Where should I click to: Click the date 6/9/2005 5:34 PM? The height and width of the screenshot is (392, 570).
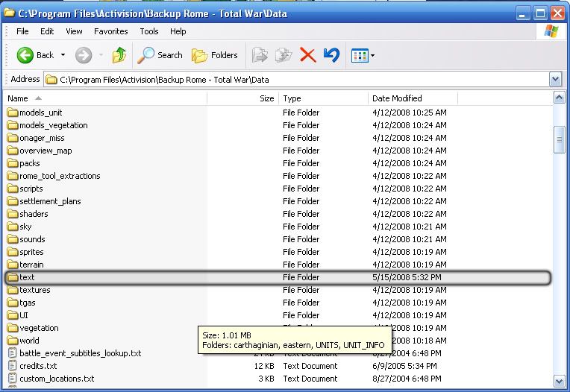coord(404,366)
